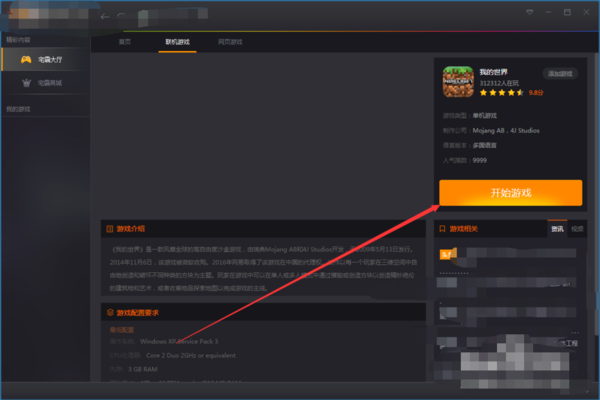Click the gamepad icon beside 电霸大厅
The image size is (600, 400).
24,61
